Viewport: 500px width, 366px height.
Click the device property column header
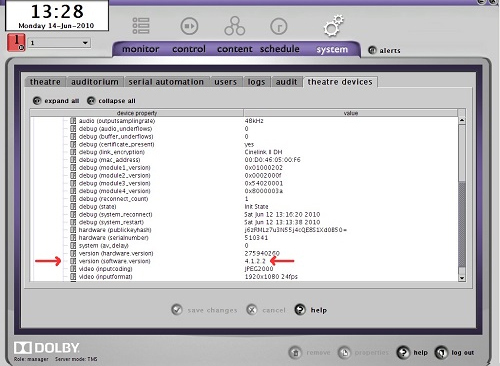[137, 113]
